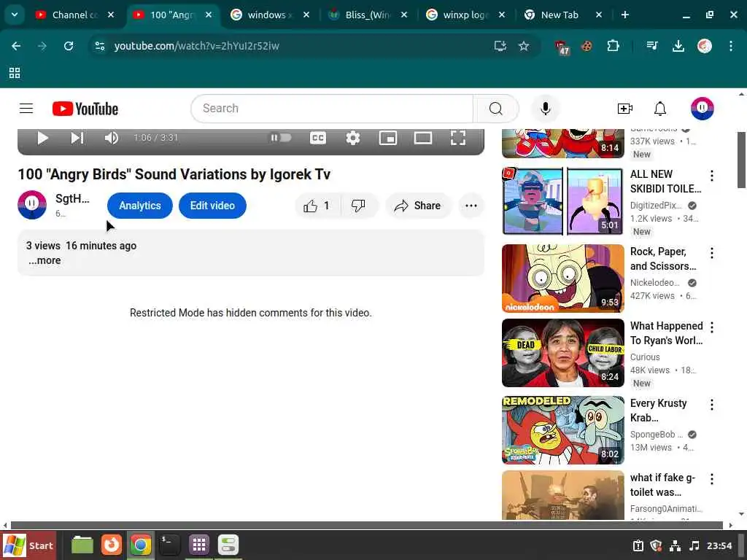
Task: Bookmark this page with star
Action: [524, 46]
